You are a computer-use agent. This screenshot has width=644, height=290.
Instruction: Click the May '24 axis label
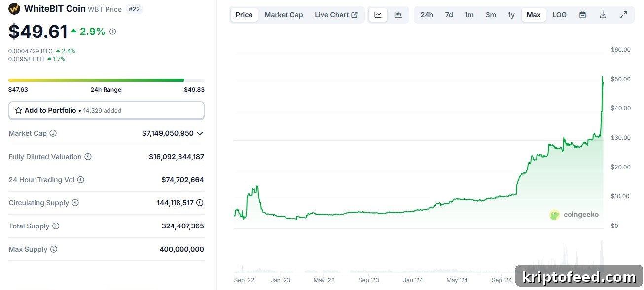coord(457,280)
